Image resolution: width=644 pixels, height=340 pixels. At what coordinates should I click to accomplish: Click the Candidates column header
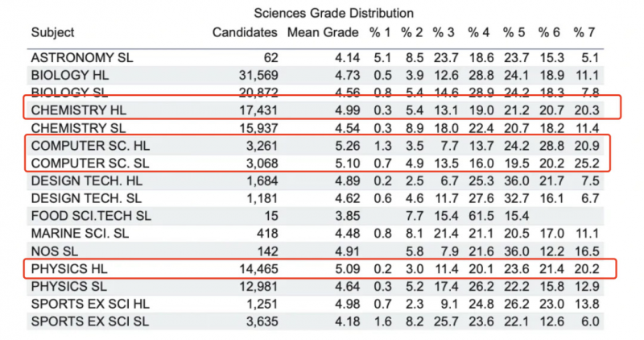pos(245,32)
